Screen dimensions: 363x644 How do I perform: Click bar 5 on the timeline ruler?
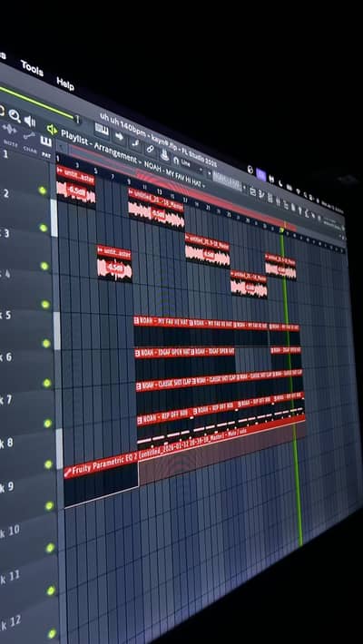(95, 171)
